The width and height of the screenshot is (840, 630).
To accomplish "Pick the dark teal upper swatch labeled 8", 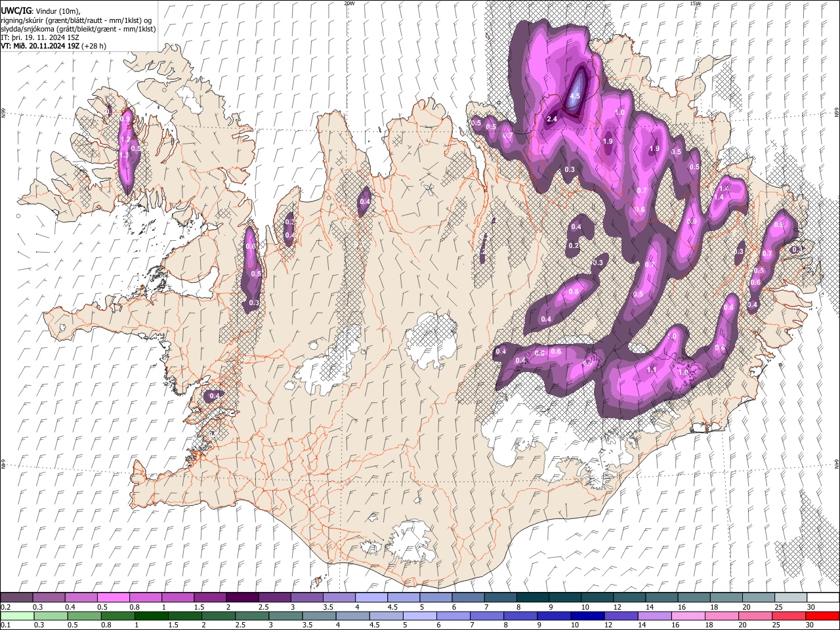I will (x=532, y=598).
